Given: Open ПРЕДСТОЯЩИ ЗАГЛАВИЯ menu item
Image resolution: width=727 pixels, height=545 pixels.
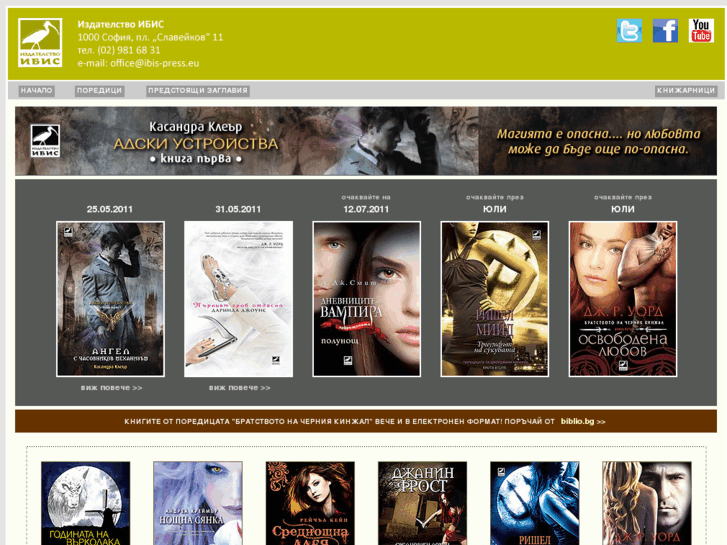Looking at the screenshot, I should 198,90.
